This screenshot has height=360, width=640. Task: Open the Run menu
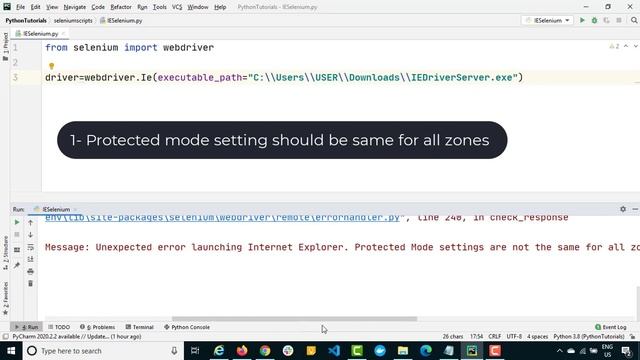click(x=142, y=7)
